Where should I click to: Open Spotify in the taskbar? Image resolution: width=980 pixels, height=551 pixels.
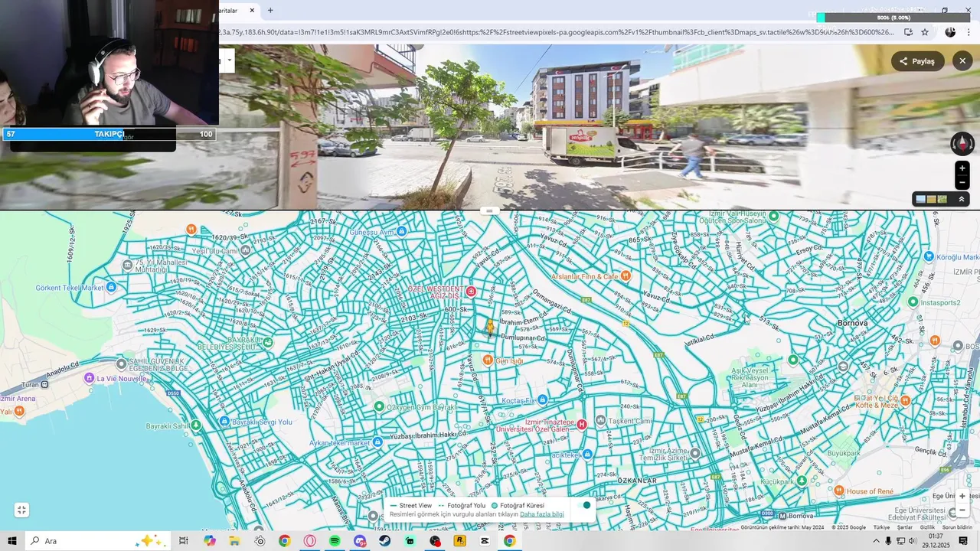335,541
